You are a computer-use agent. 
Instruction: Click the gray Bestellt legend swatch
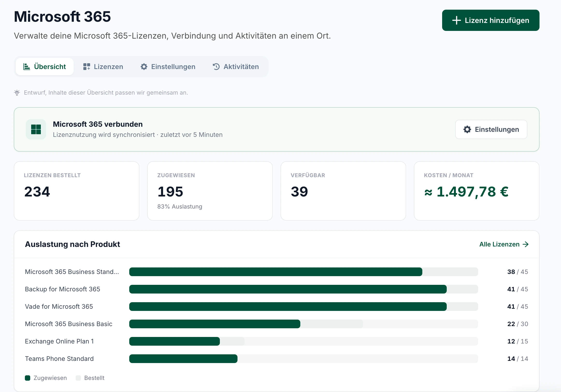click(x=78, y=378)
